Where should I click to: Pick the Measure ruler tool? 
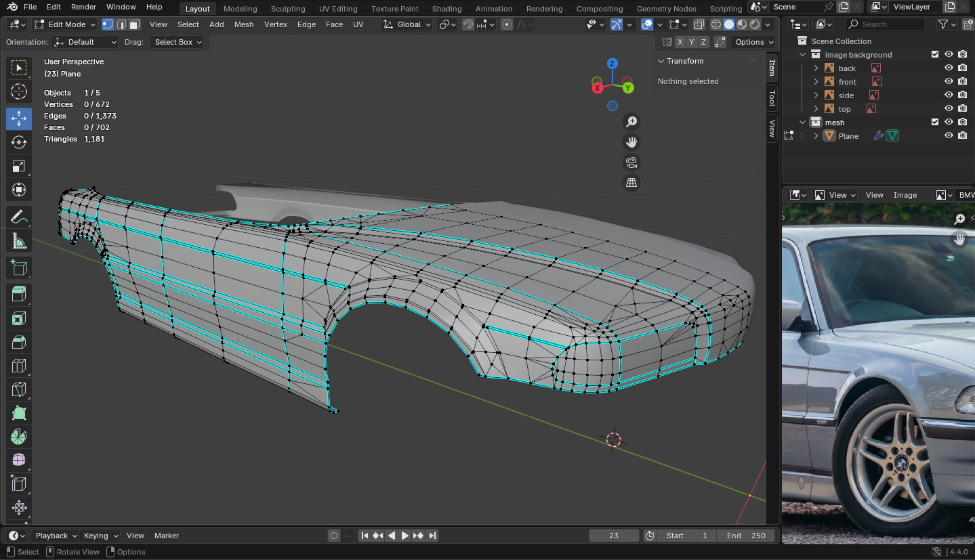[19, 241]
